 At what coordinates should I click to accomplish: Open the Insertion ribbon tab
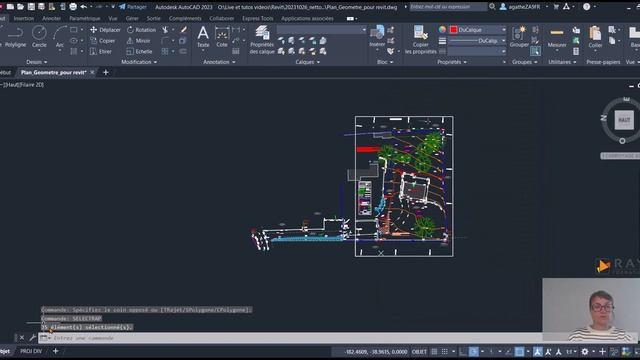pyautogui.click(x=24, y=18)
